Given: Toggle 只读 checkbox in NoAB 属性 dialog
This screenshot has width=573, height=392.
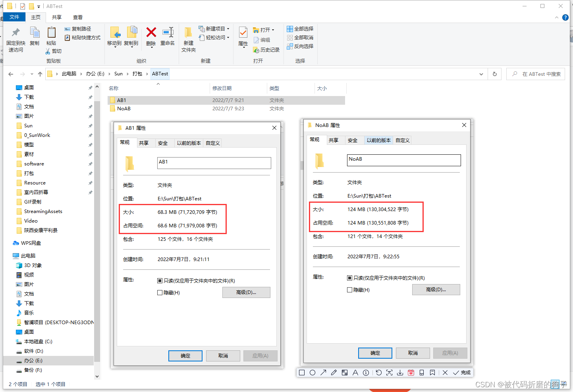Looking at the screenshot, I should click(x=349, y=278).
